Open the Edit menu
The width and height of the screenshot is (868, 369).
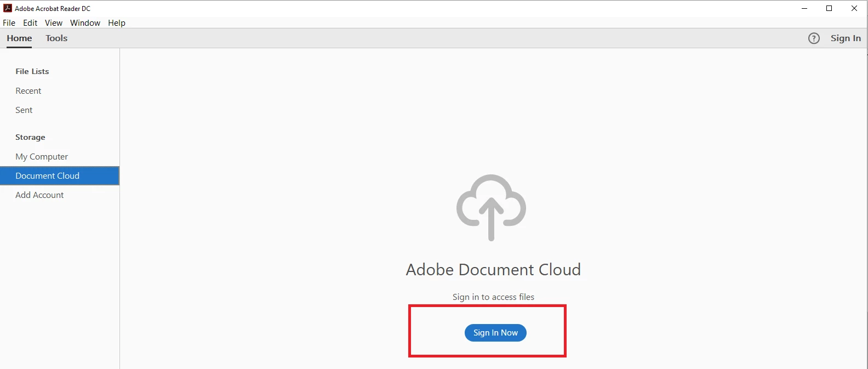(30, 23)
